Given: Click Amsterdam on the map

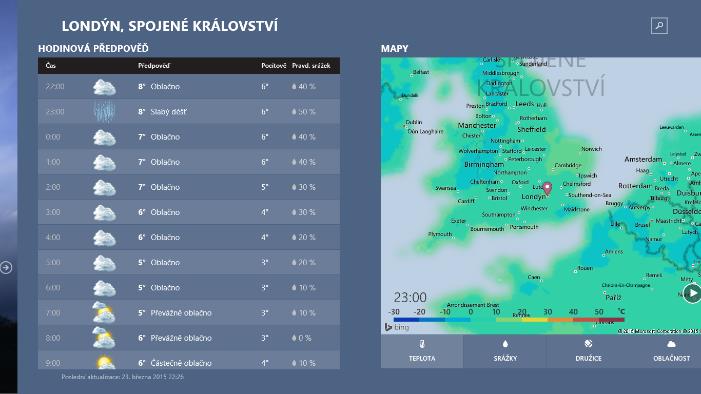Looking at the screenshot, I should coord(643,159).
